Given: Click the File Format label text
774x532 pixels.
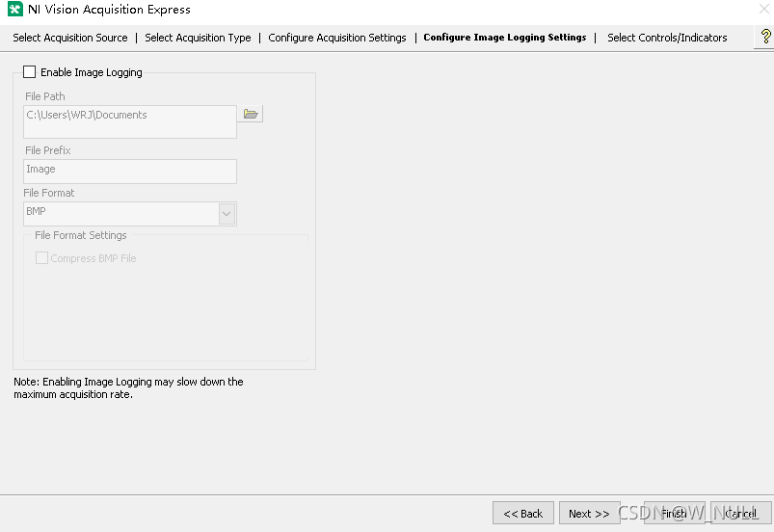Looking at the screenshot, I should pos(49,193).
